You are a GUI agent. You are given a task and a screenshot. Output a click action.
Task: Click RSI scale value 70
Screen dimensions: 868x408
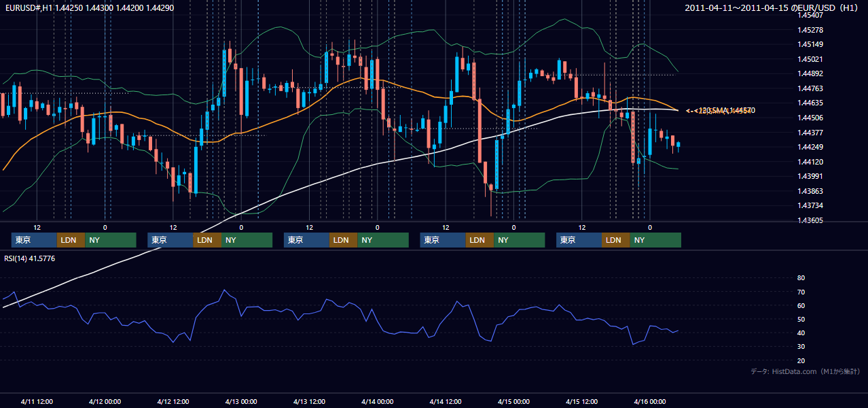click(x=801, y=292)
